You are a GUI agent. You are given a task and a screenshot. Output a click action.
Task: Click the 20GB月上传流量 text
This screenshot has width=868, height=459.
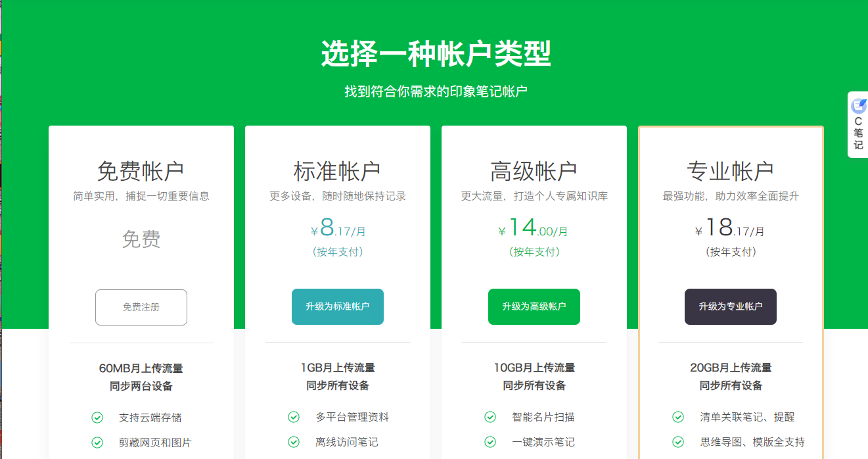(x=731, y=368)
